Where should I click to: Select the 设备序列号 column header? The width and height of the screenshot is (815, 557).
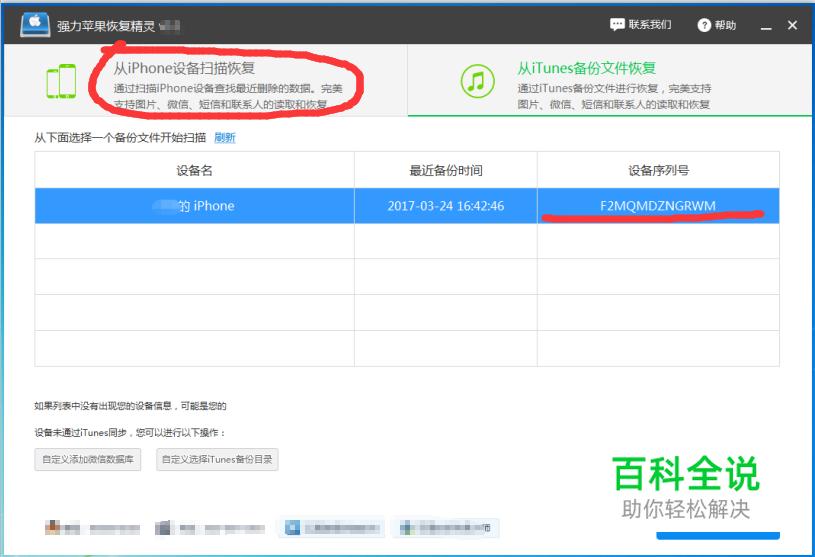coord(659,170)
